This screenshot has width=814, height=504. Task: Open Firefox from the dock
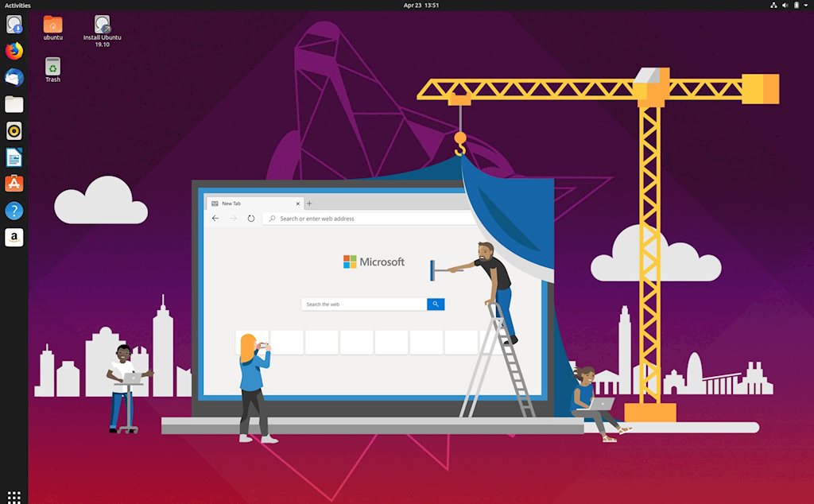click(x=14, y=51)
